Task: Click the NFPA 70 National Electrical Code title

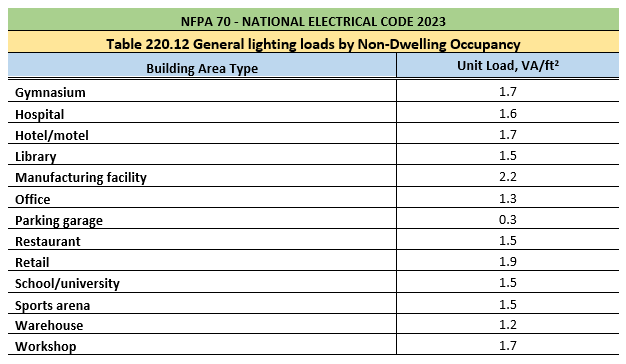Action: click(x=313, y=21)
